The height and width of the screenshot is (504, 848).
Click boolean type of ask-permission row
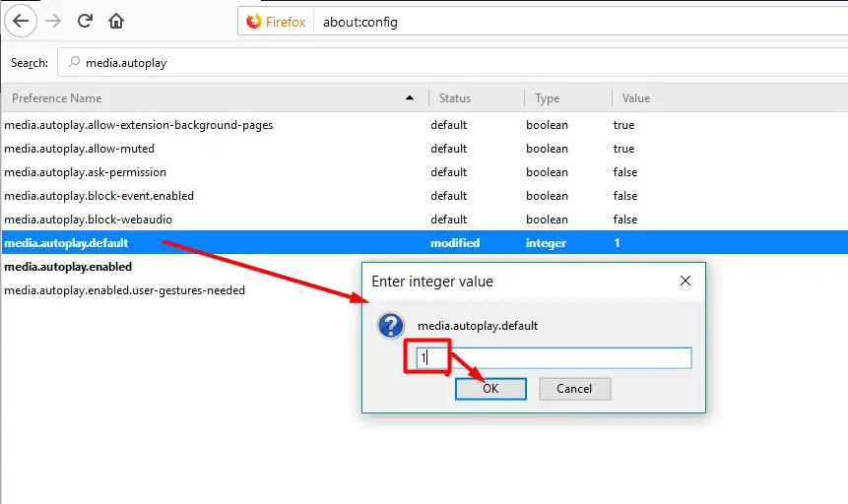(547, 172)
